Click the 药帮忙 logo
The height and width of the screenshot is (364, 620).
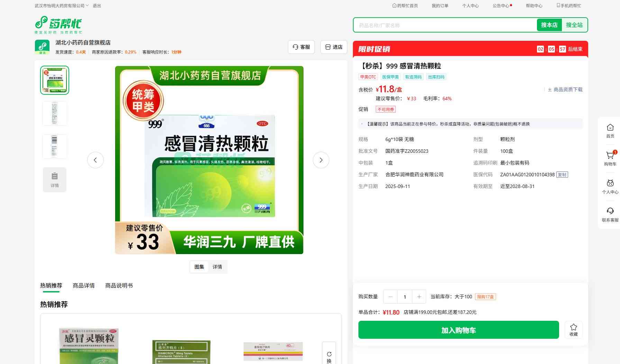point(58,25)
